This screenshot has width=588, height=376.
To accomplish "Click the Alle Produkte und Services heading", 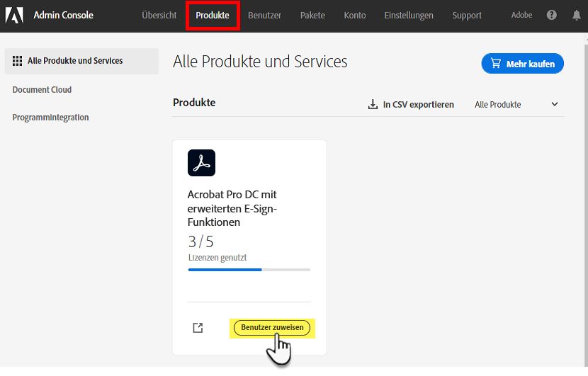I will [x=260, y=62].
